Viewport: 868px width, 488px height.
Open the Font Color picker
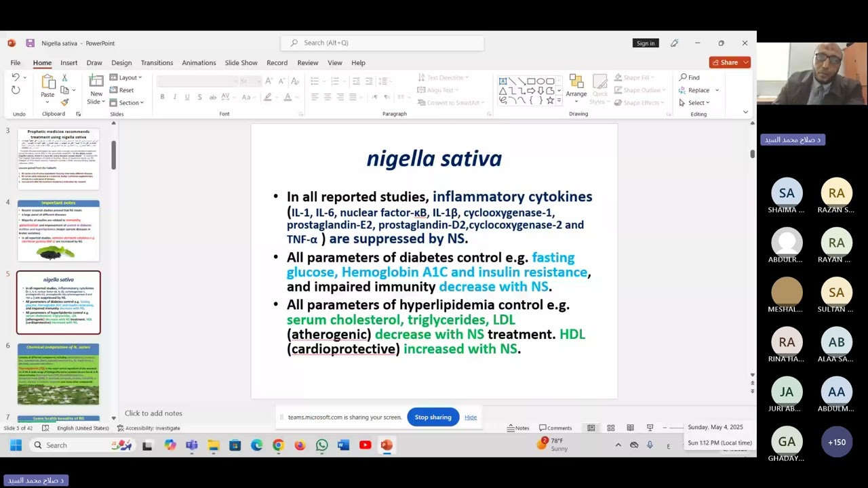[x=288, y=98]
